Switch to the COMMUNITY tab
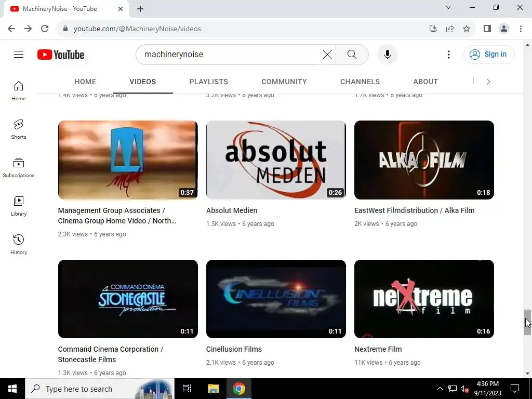Viewport: 532px width, 399px height. pos(284,82)
